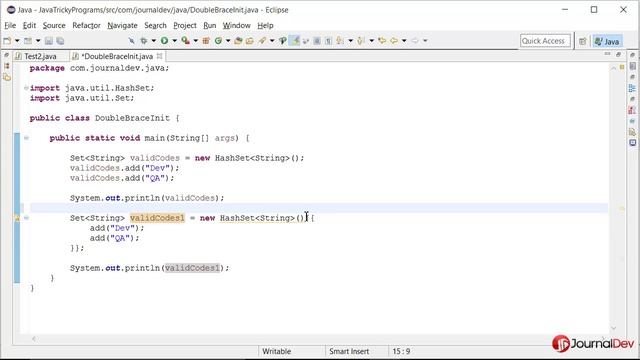
Task: Run the program with the green Run button
Action: click(x=164, y=41)
